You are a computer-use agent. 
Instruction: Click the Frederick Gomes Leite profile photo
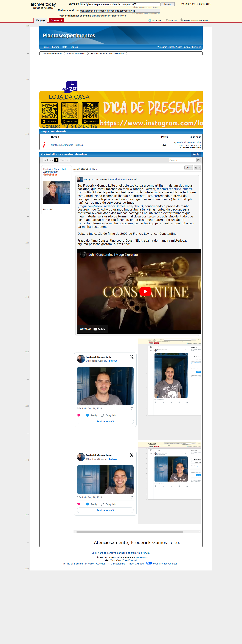56,192
